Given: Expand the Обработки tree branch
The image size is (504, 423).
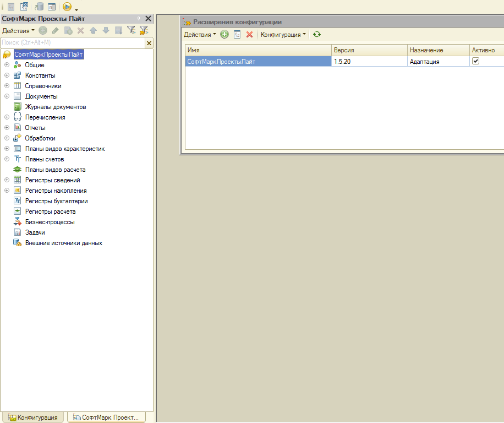Looking at the screenshot, I should pyautogui.click(x=7, y=138).
